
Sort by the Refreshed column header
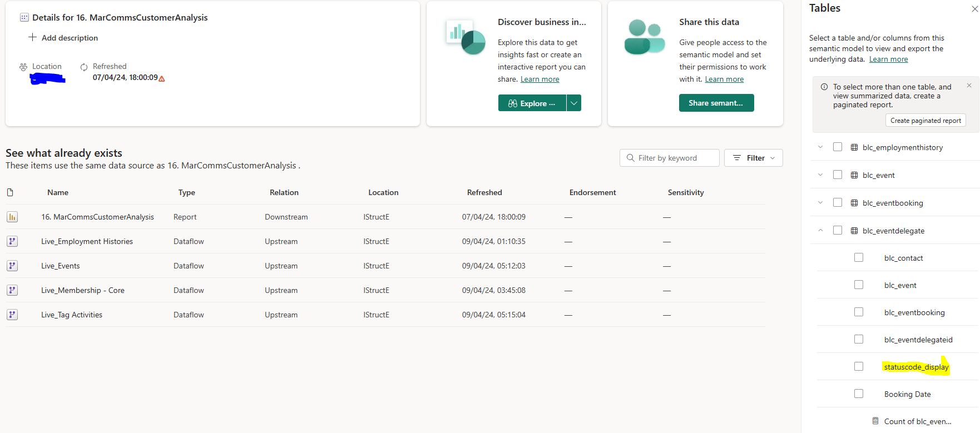pos(484,192)
